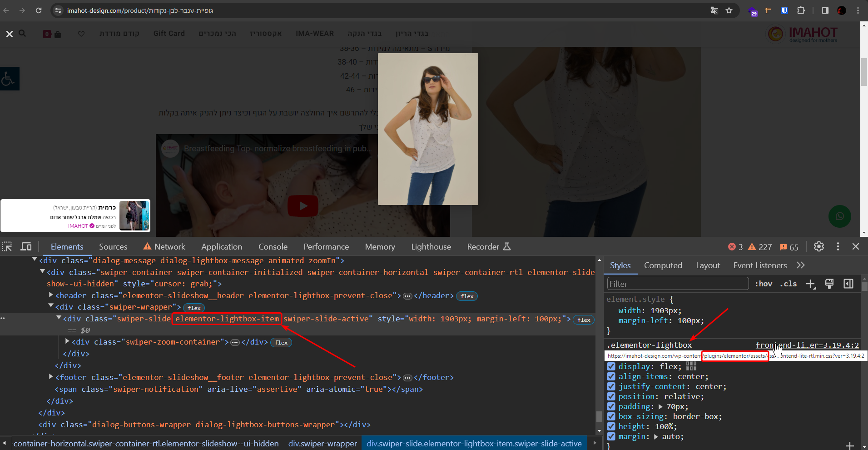
Task: Switch to the Computed styles tab
Action: pyautogui.click(x=663, y=265)
